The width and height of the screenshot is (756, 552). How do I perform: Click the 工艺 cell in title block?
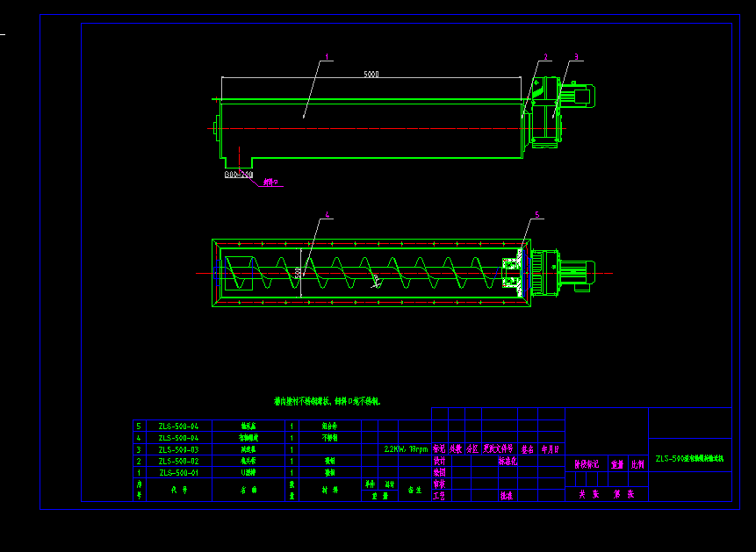click(439, 496)
